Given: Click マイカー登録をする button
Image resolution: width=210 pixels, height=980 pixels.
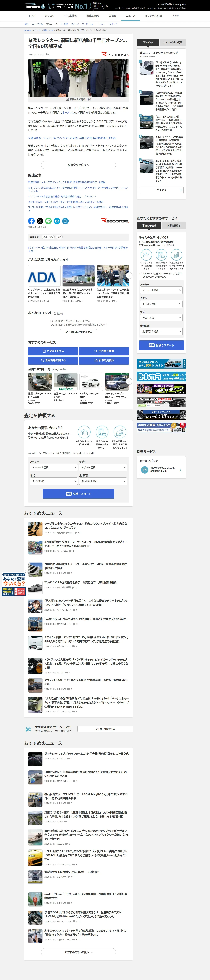Looking at the screenshot, I should coord(105,729).
